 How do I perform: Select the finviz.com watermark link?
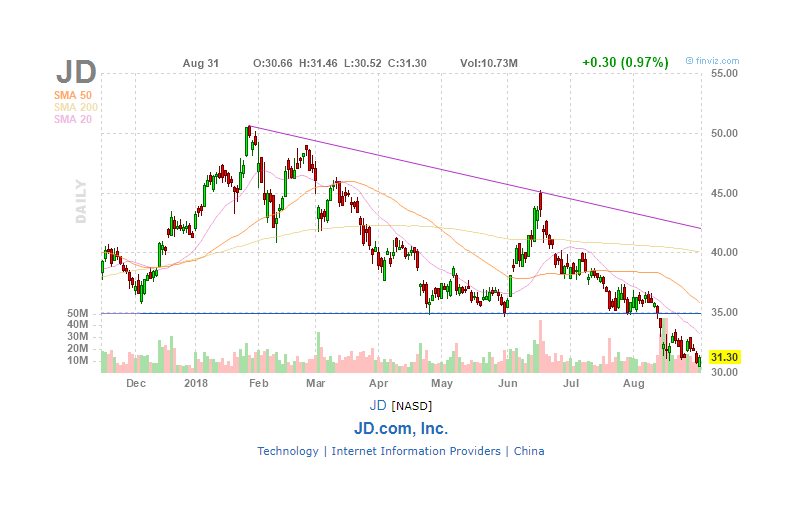(713, 61)
